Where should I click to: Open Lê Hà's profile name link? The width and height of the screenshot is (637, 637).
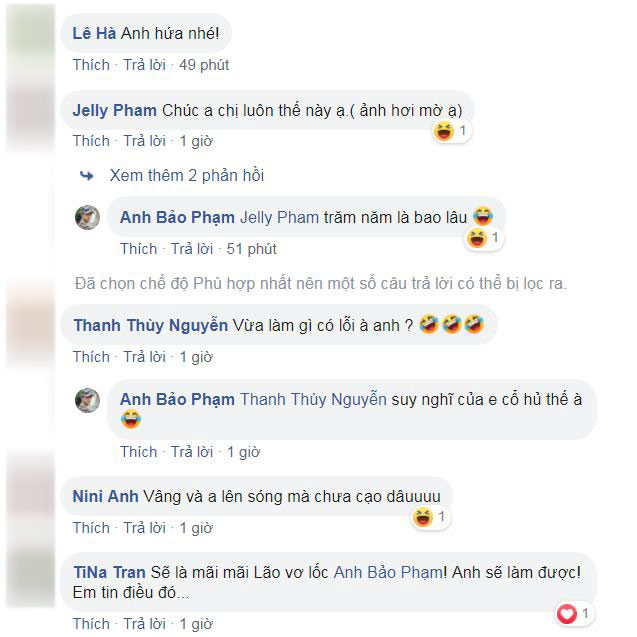click(94, 33)
